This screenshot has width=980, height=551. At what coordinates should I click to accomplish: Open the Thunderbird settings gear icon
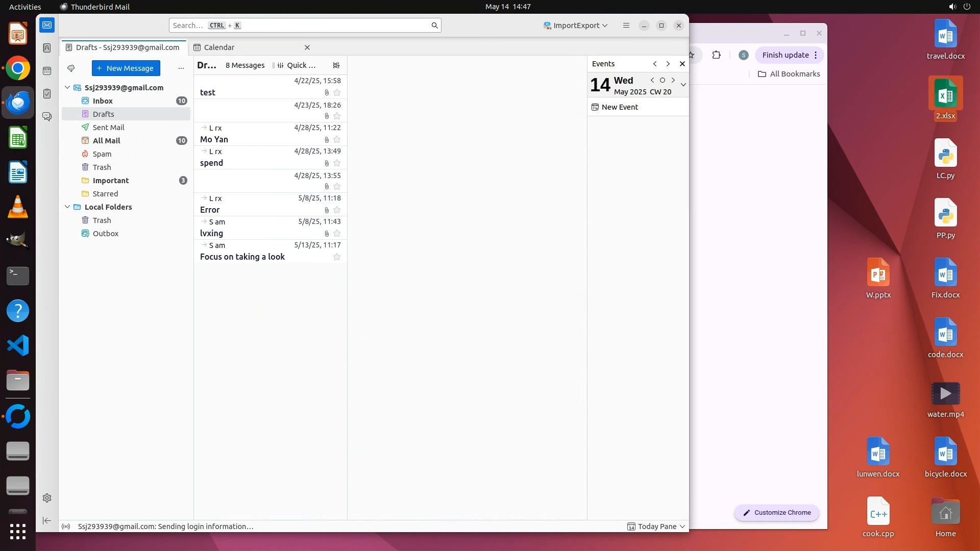pos(47,498)
